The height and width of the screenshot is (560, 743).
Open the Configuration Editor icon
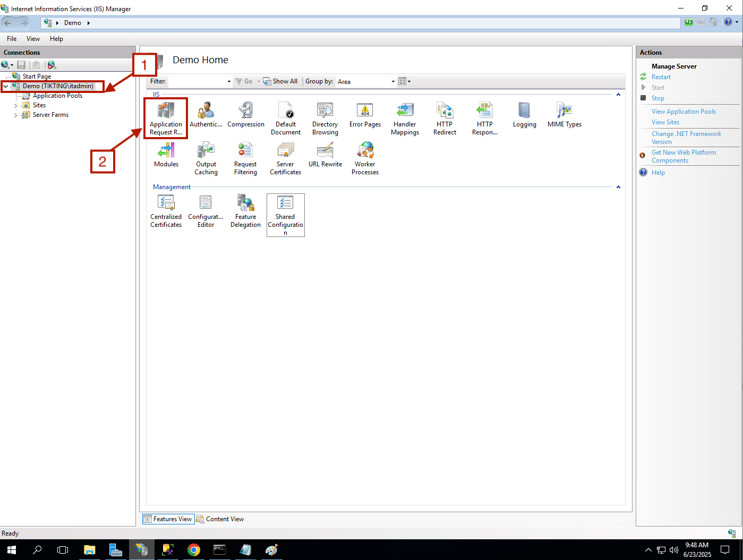tap(206, 210)
